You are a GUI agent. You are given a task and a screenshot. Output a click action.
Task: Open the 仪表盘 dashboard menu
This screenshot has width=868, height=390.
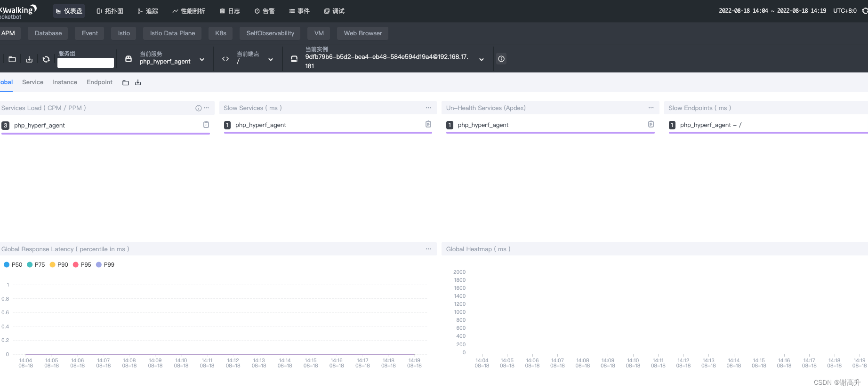tap(69, 11)
